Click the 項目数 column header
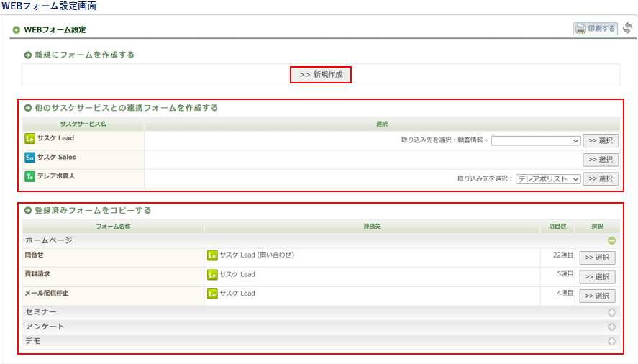638x364 pixels. tap(557, 227)
